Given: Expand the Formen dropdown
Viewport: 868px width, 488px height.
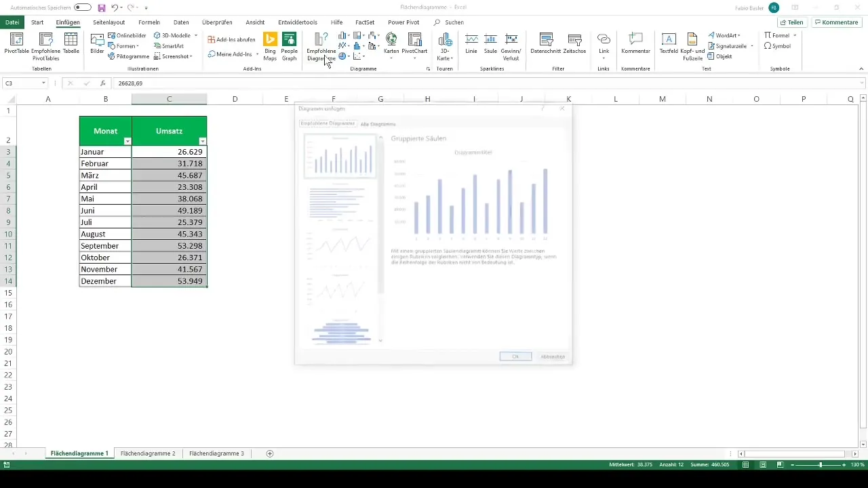Looking at the screenshot, I should [139, 46].
